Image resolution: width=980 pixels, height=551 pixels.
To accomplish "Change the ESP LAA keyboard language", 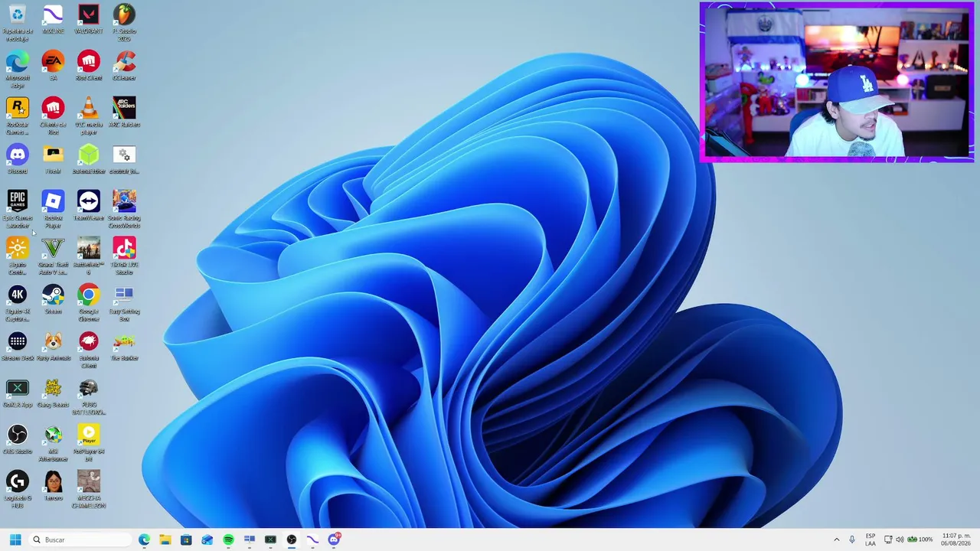I will coord(871,540).
